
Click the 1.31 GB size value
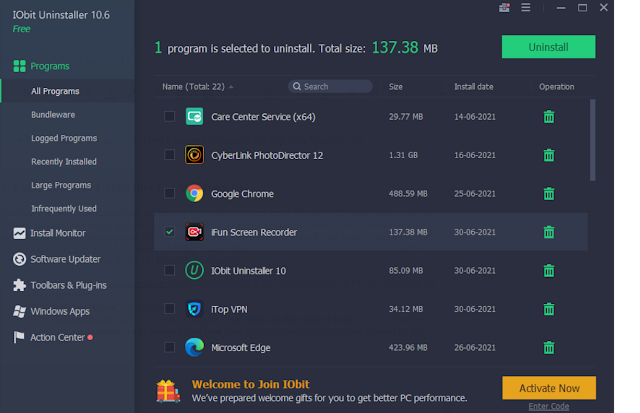403,155
